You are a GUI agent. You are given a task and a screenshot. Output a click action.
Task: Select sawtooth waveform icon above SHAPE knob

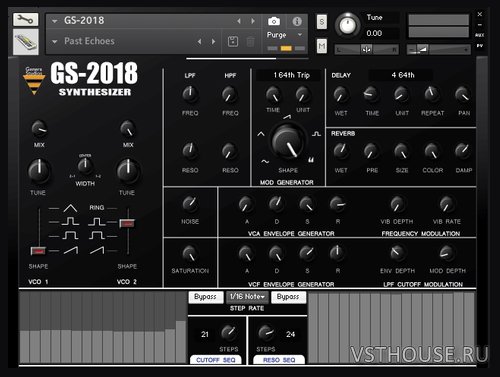pyautogui.click(x=287, y=117)
